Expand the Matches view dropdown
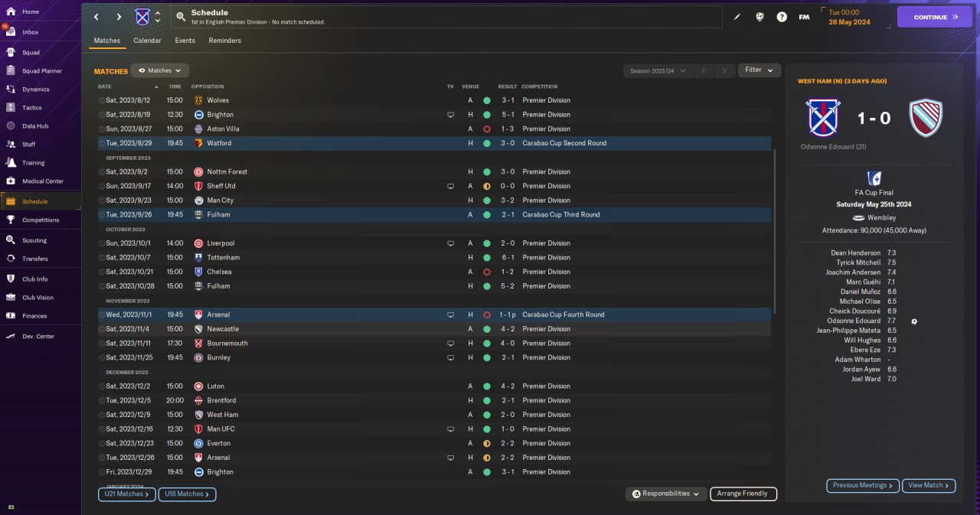 pyautogui.click(x=160, y=70)
